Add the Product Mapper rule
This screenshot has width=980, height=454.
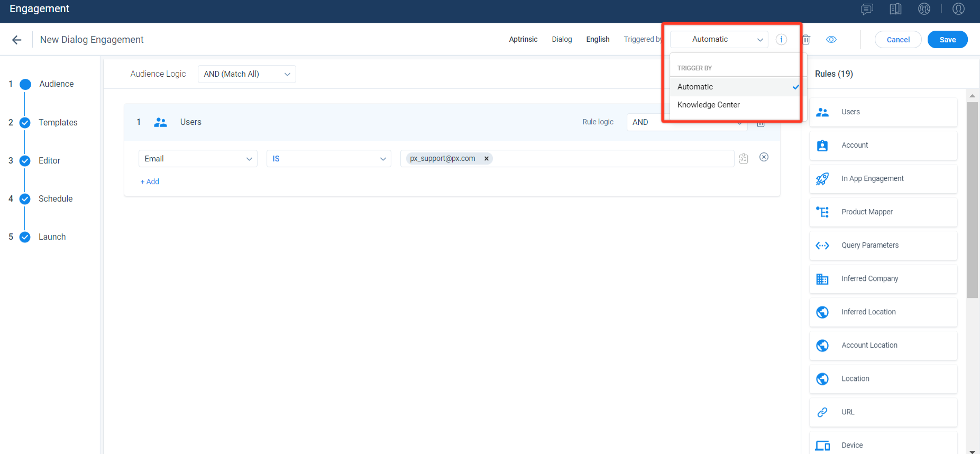(883, 212)
